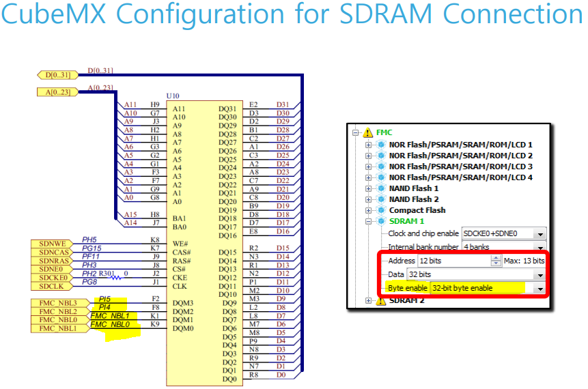Click the PH5 pin label
The image size is (588, 389).
[89, 240]
